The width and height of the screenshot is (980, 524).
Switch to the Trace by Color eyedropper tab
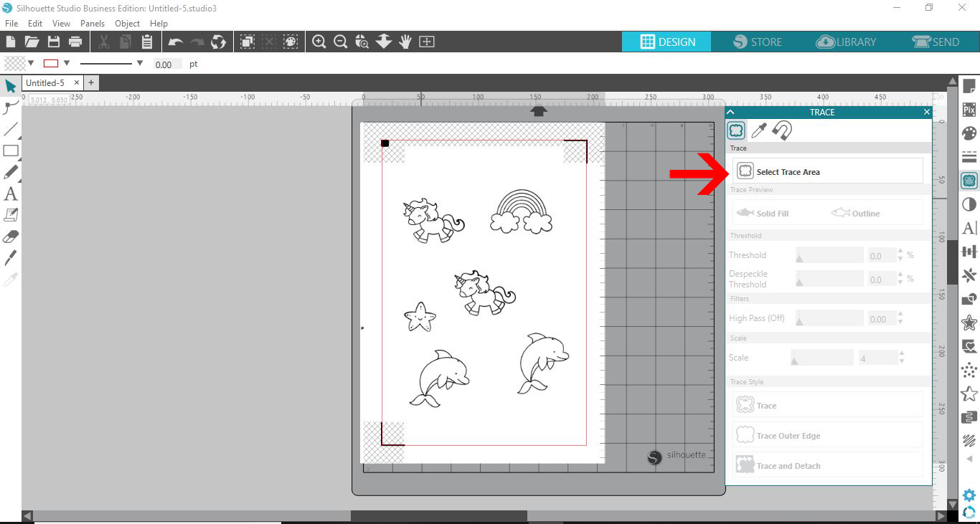click(759, 130)
